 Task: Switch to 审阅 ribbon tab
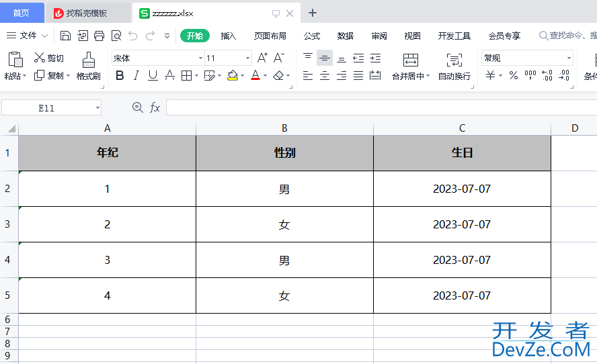pos(379,36)
